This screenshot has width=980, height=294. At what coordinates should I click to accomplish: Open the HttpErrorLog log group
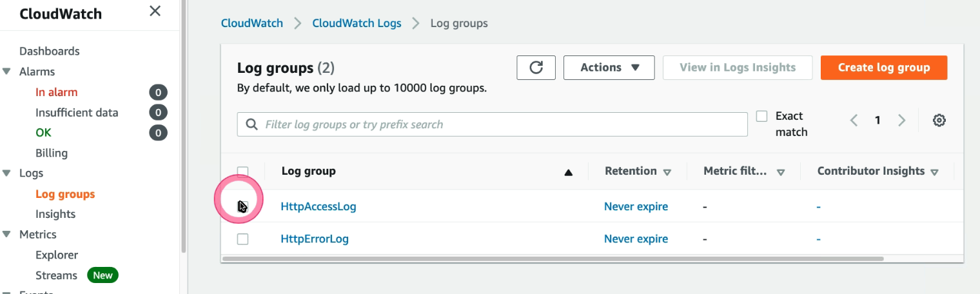[x=315, y=239]
